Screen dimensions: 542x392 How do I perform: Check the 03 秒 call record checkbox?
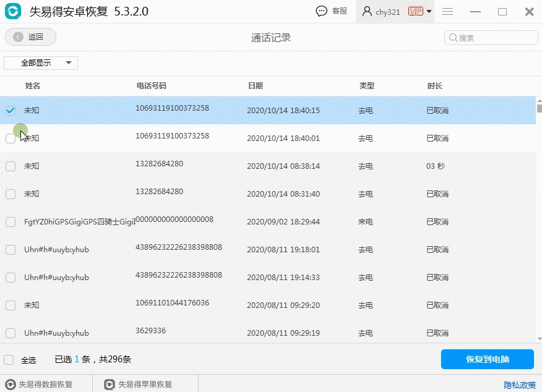11,166
